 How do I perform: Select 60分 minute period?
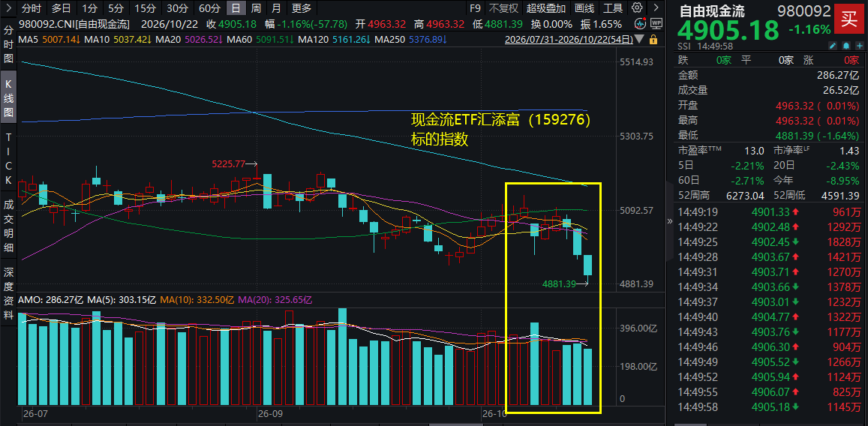(209, 8)
